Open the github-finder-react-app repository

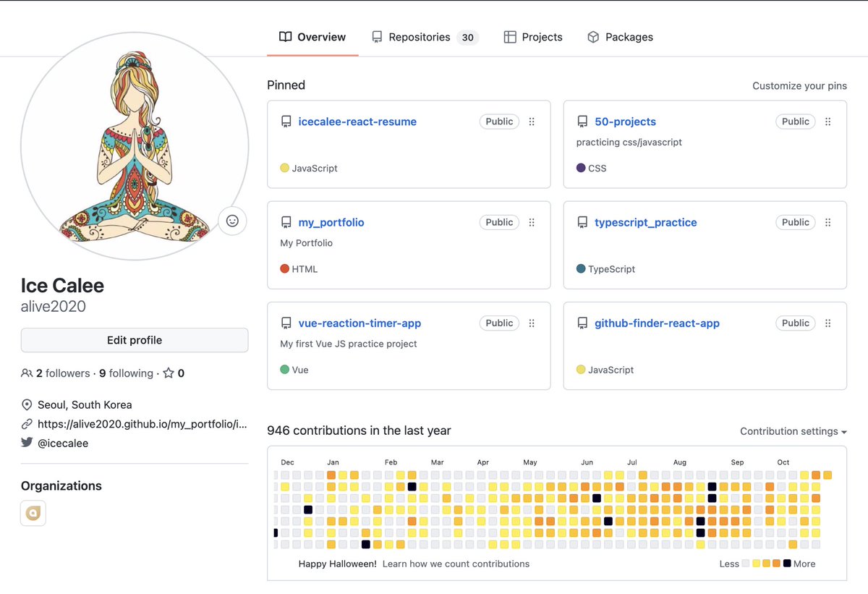(x=657, y=323)
